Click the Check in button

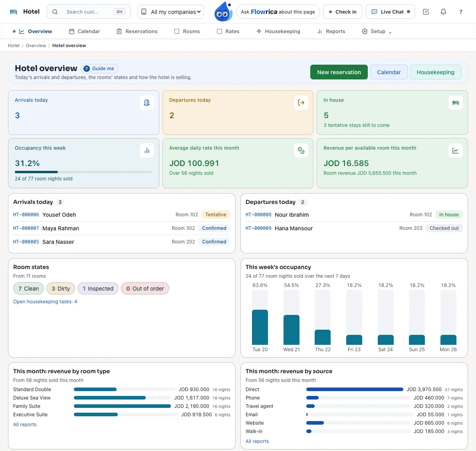pyautogui.click(x=343, y=12)
